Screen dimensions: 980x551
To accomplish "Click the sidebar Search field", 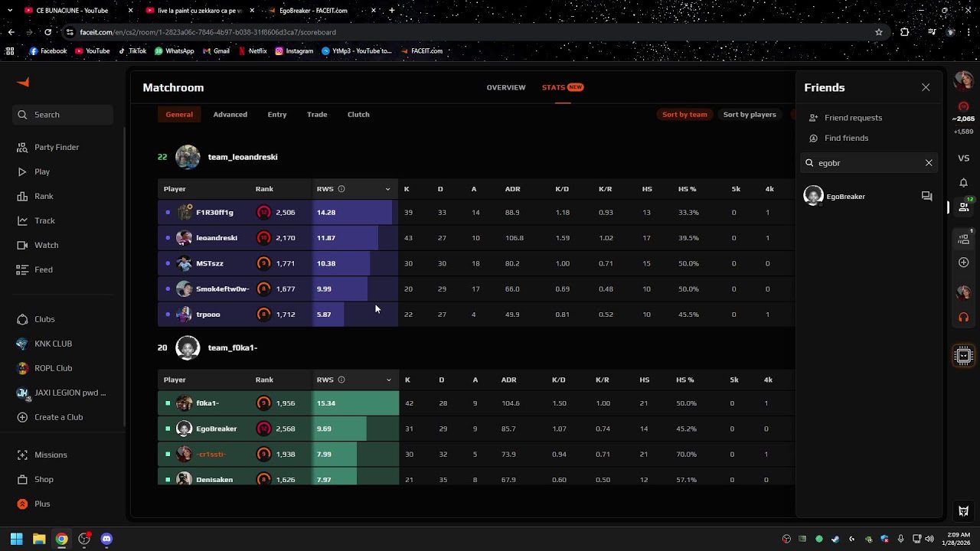I will click(x=63, y=115).
